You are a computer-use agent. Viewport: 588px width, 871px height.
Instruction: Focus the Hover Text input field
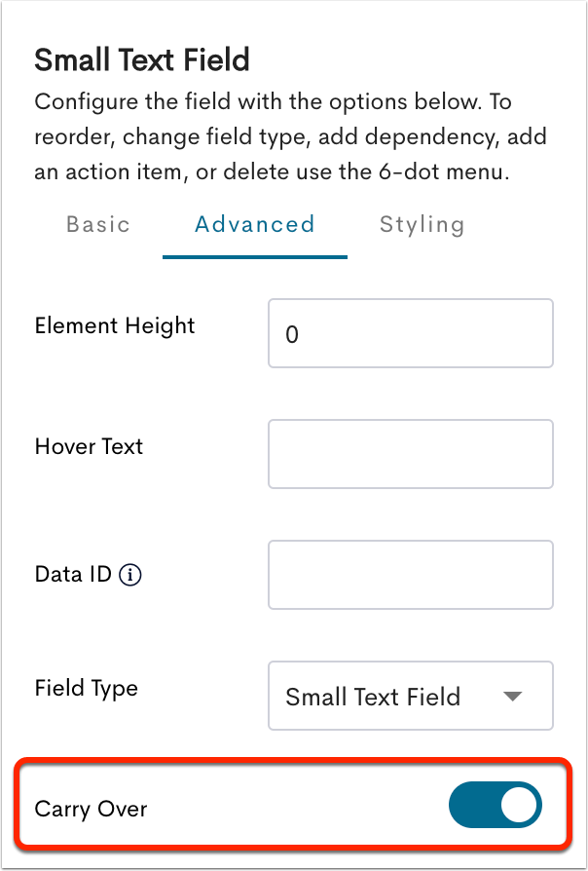[x=410, y=454]
